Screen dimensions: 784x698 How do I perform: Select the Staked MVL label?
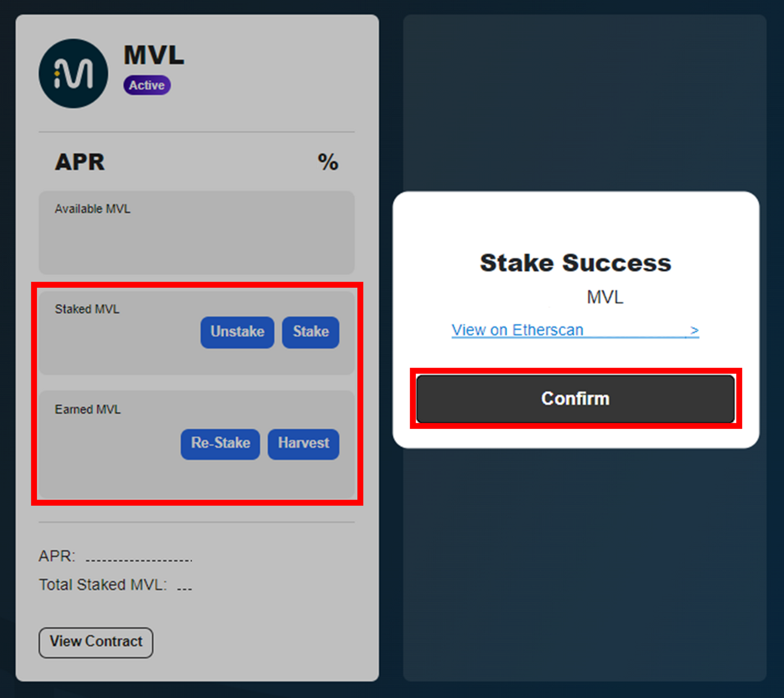click(x=87, y=309)
